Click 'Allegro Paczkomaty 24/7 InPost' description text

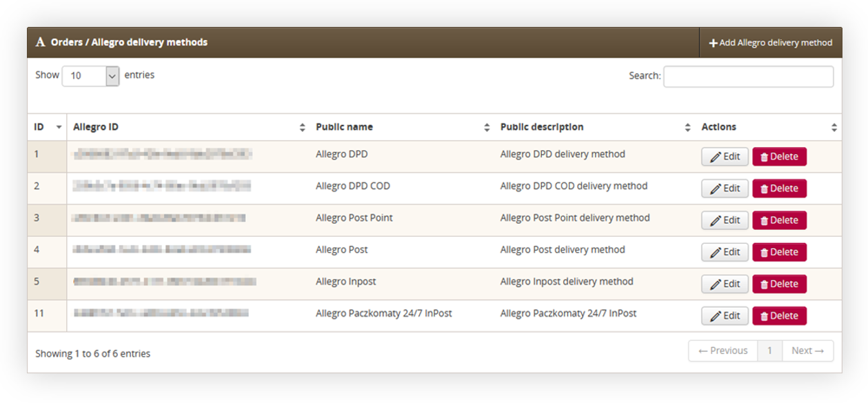click(x=569, y=313)
